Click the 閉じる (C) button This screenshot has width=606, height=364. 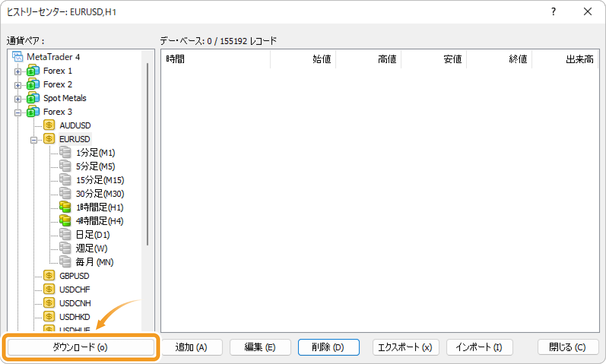point(568,347)
